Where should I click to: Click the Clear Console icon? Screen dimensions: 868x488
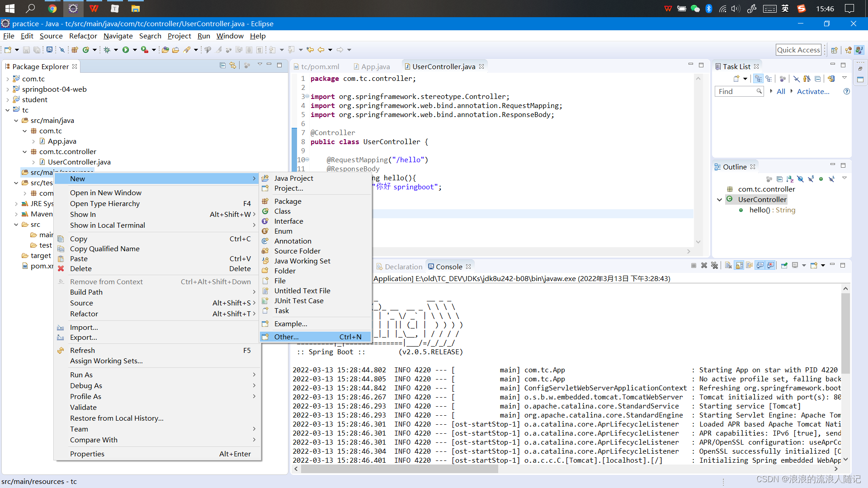pyautogui.click(x=728, y=266)
